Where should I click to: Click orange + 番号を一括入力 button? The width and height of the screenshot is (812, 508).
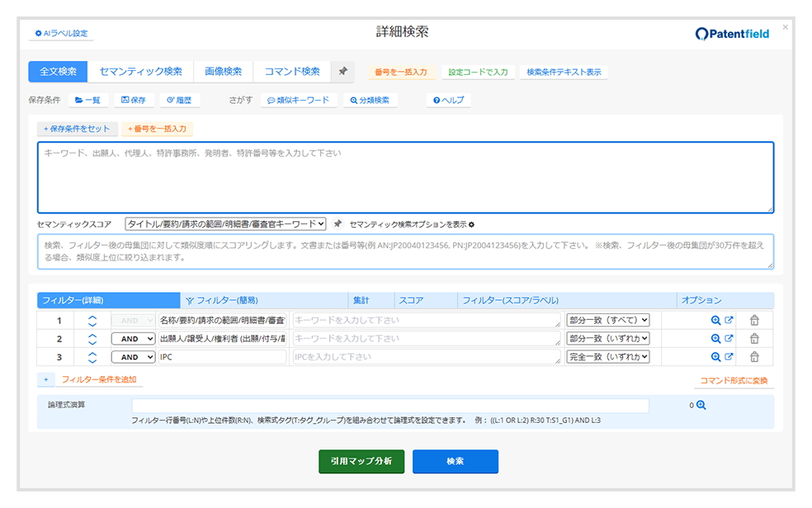pyautogui.click(x=157, y=129)
